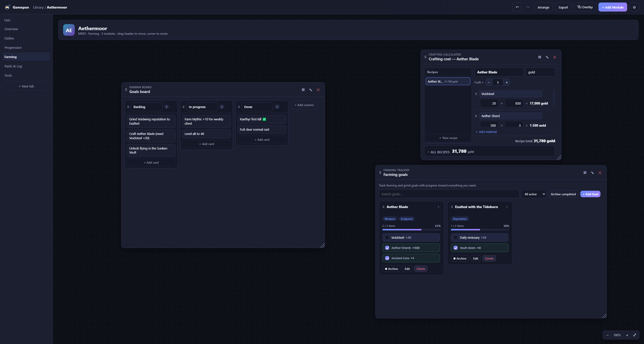Click layout icon on Farming goals header
The width and height of the screenshot is (644, 344).
click(585, 173)
